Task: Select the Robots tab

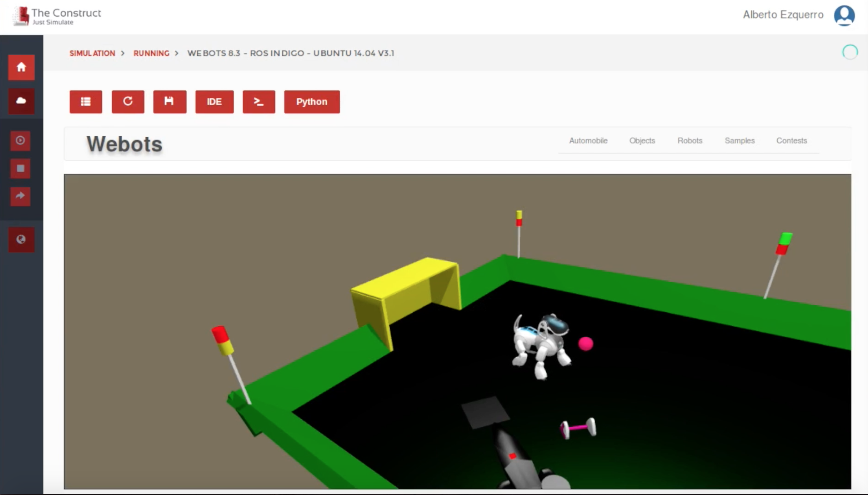Action: coord(690,140)
